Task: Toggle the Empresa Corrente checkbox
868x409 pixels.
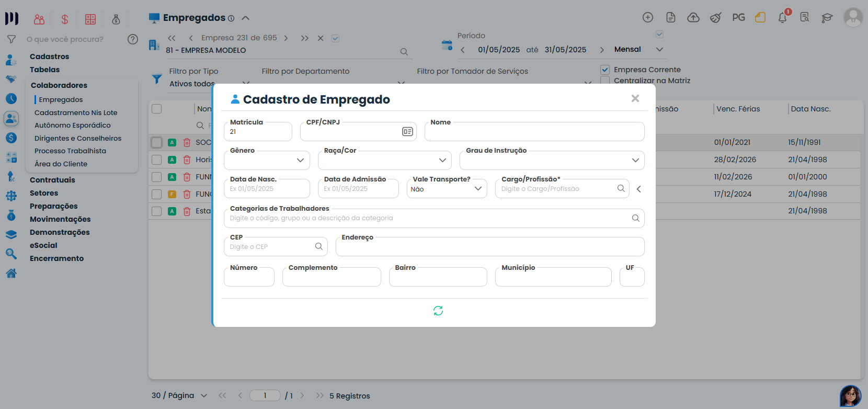Action: click(605, 70)
